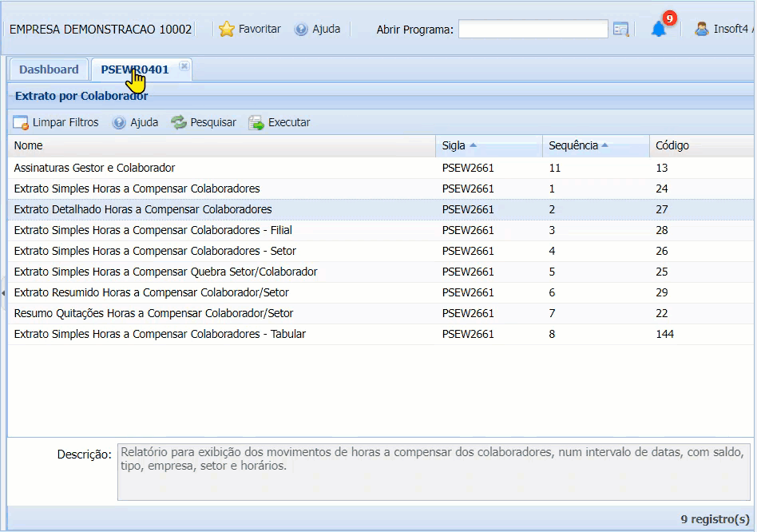Click the Executar toolbar icon
Image resolution: width=757 pixels, height=532 pixels.
coord(256,123)
